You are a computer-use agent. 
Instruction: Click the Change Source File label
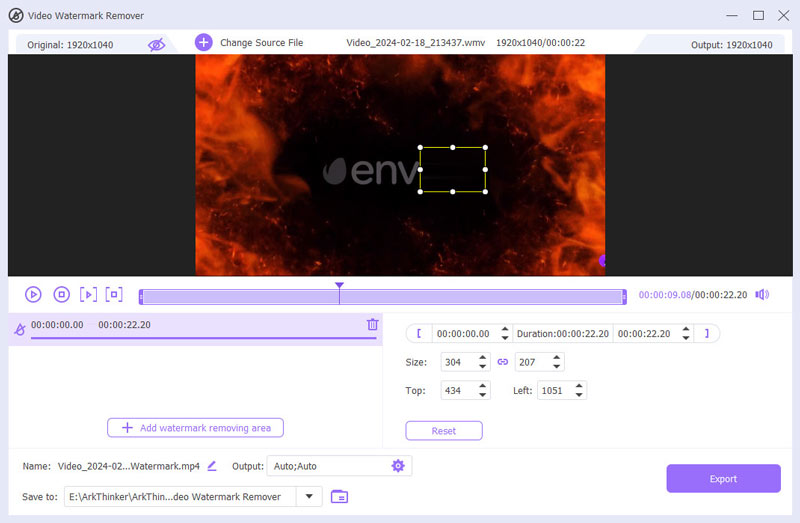(261, 43)
